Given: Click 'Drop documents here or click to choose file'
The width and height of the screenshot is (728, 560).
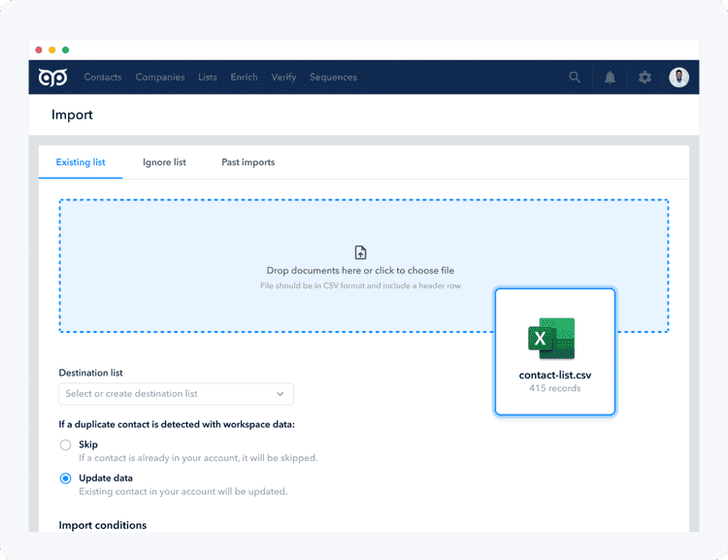Looking at the screenshot, I should [360, 270].
